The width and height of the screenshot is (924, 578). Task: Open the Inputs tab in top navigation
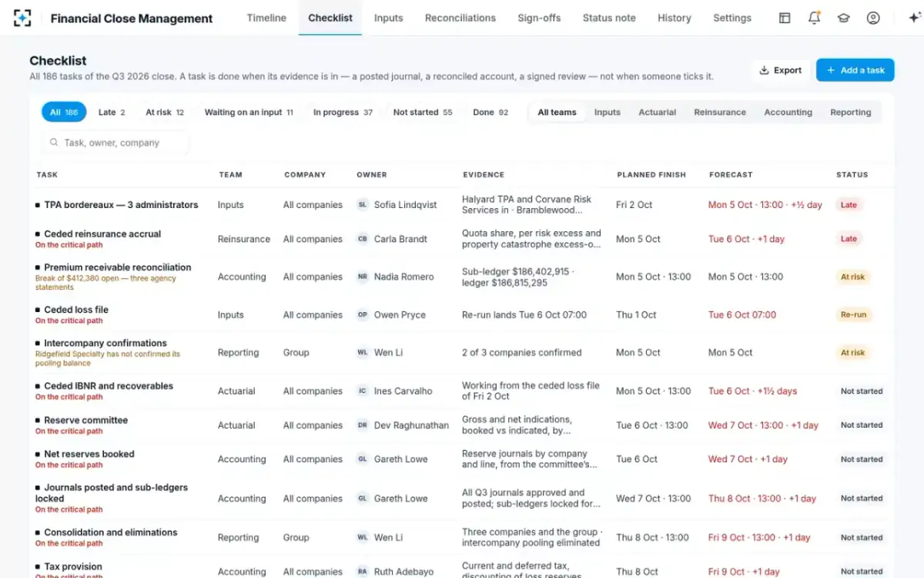point(388,18)
